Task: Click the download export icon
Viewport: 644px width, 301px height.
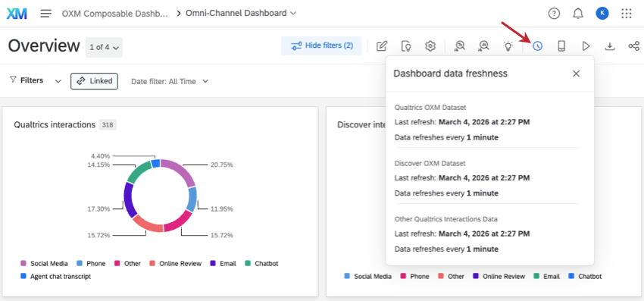Action: tap(611, 46)
